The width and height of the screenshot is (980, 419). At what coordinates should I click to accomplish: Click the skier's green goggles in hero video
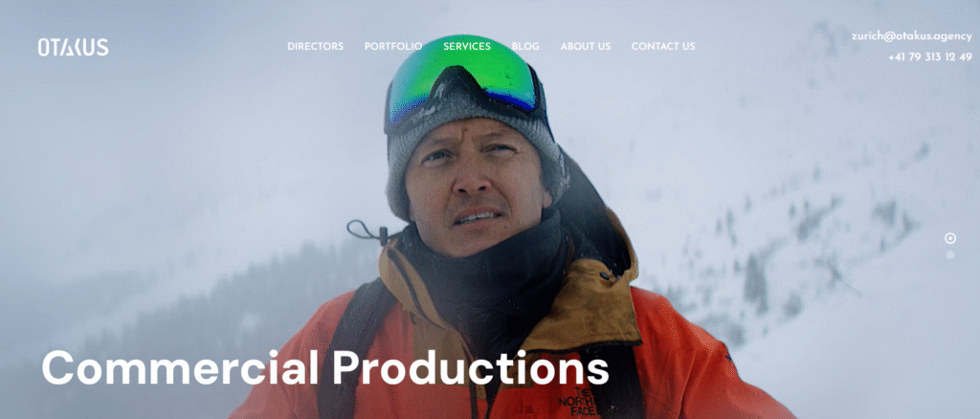tap(462, 80)
